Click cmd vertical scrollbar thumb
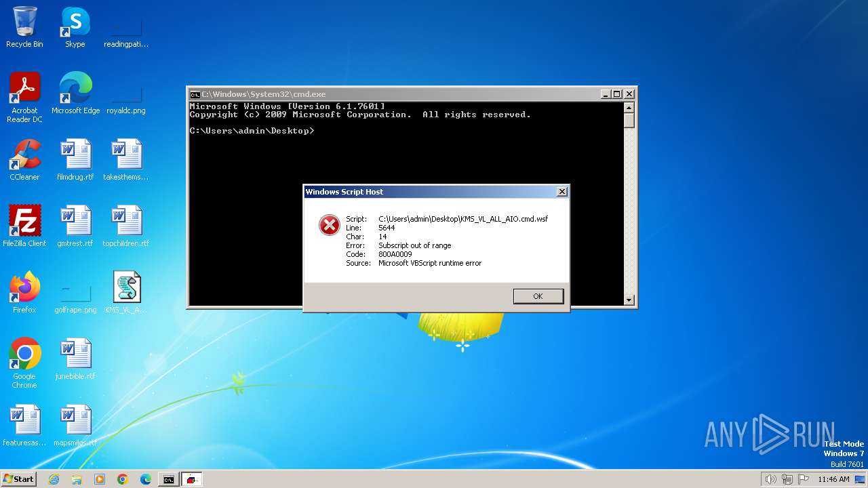The height and width of the screenshot is (488, 868). 629,120
